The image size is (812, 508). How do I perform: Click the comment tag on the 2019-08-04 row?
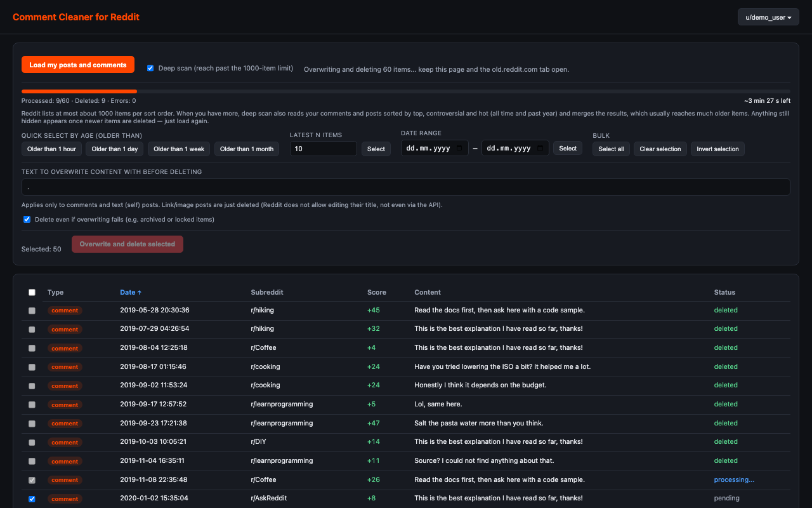coord(65,348)
